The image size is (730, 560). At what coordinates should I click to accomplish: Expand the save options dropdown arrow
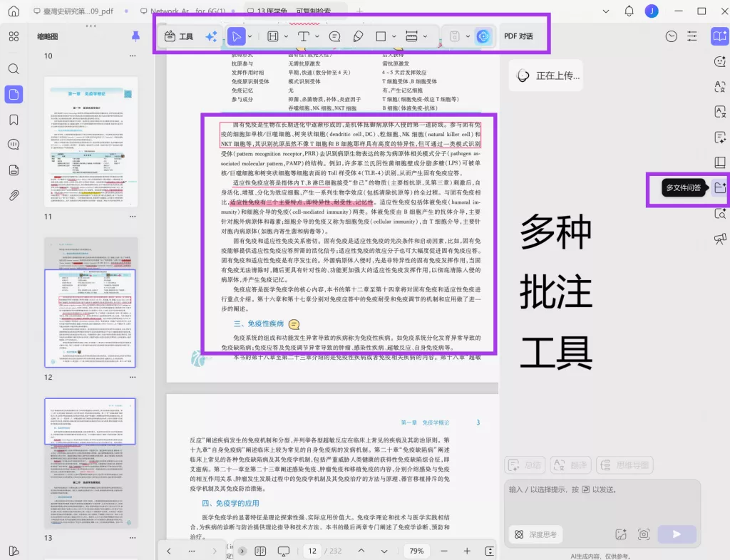[468, 36]
